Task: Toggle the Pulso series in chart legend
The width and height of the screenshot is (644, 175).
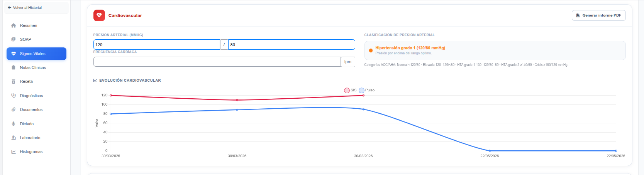Action: (366, 90)
